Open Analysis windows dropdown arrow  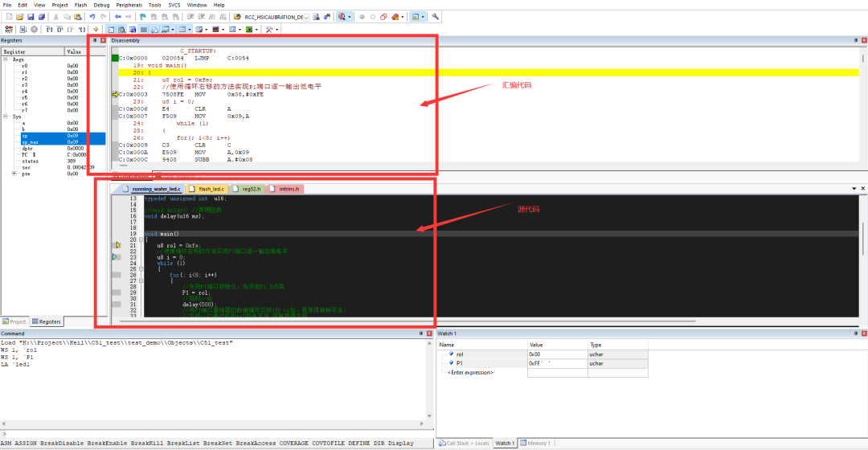pyautogui.click(x=223, y=30)
